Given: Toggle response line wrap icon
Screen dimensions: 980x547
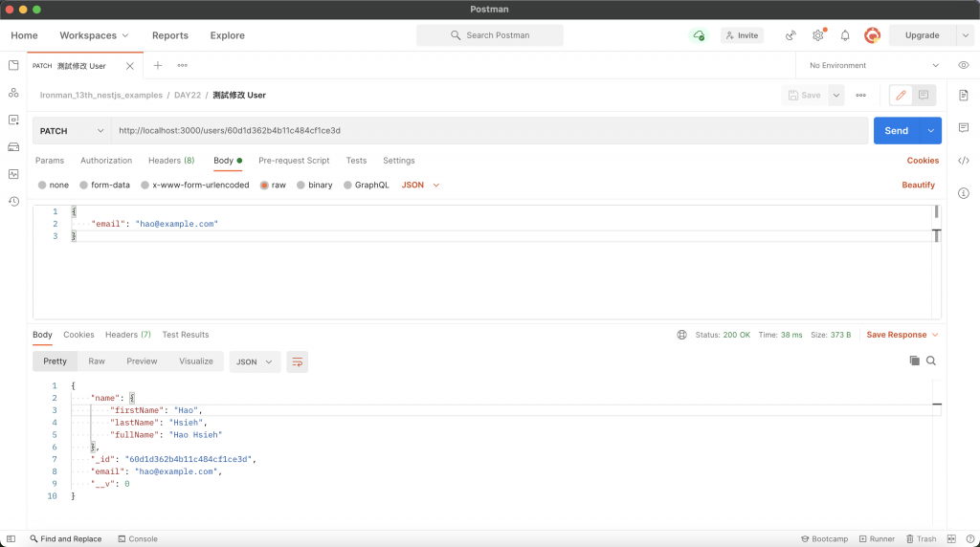Looking at the screenshot, I should click(x=297, y=362).
